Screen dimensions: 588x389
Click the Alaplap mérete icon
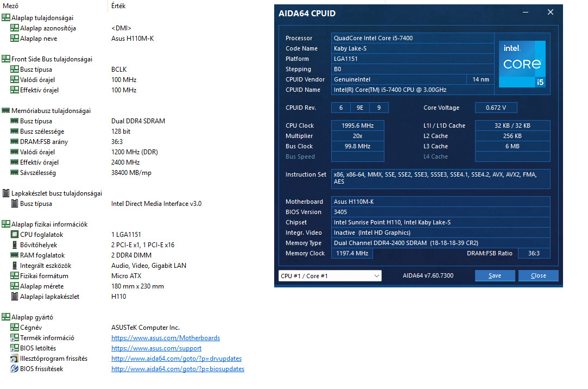tap(15, 286)
